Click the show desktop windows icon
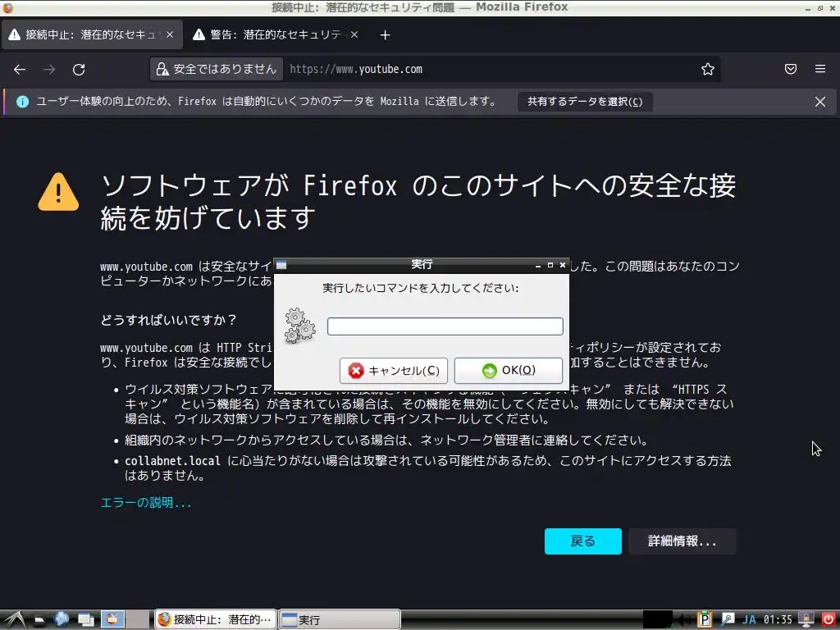The height and width of the screenshot is (630, 840). point(85,620)
